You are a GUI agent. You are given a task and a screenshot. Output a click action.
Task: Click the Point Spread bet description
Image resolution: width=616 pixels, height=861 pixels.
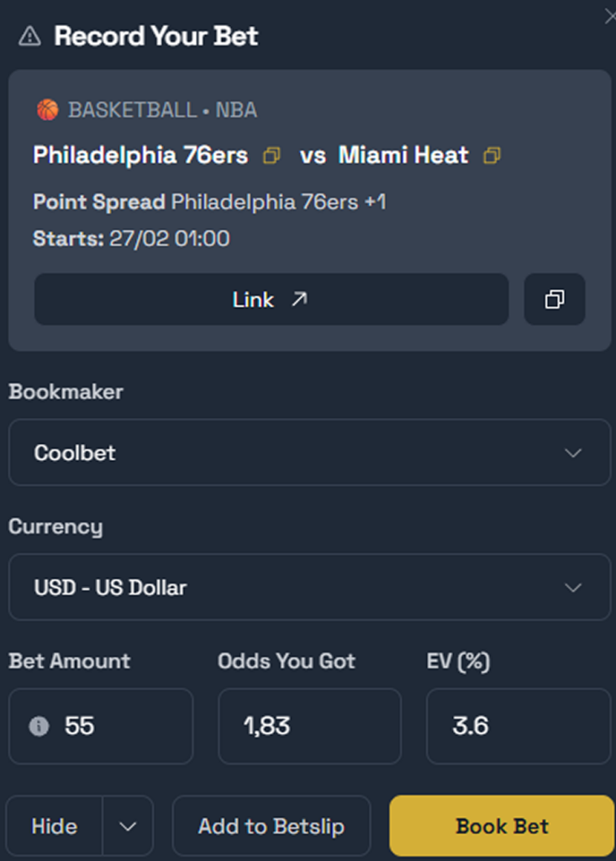pyautogui.click(x=209, y=202)
